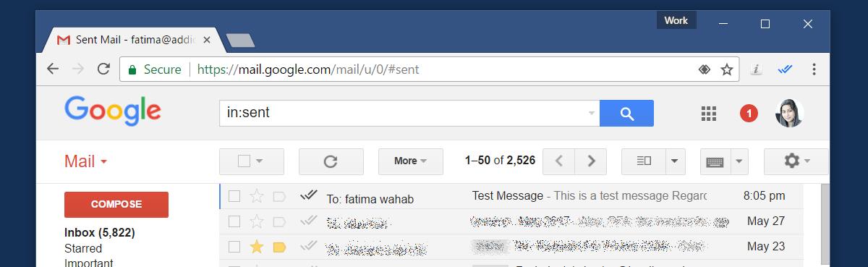Open the Mail switcher dropdown
Viewport: 868px width, 267px height.
pyautogui.click(x=86, y=161)
